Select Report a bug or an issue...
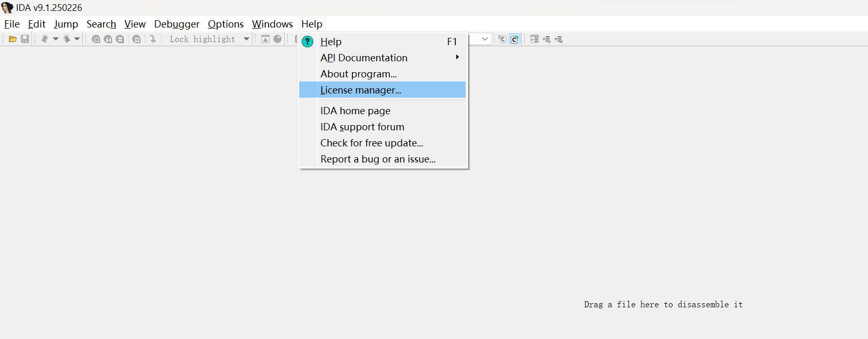Screen dimensions: 868x339 coord(383,159)
